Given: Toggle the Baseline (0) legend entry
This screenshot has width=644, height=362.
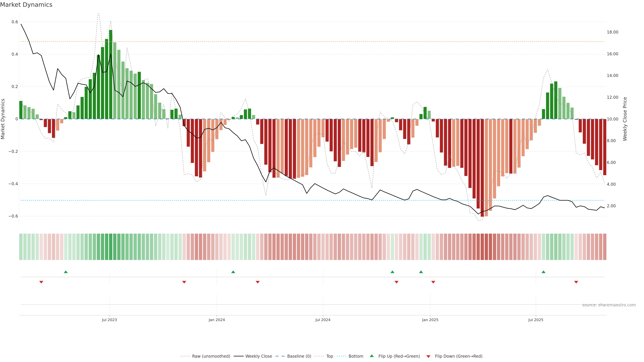Looking at the screenshot, I should (x=299, y=356).
